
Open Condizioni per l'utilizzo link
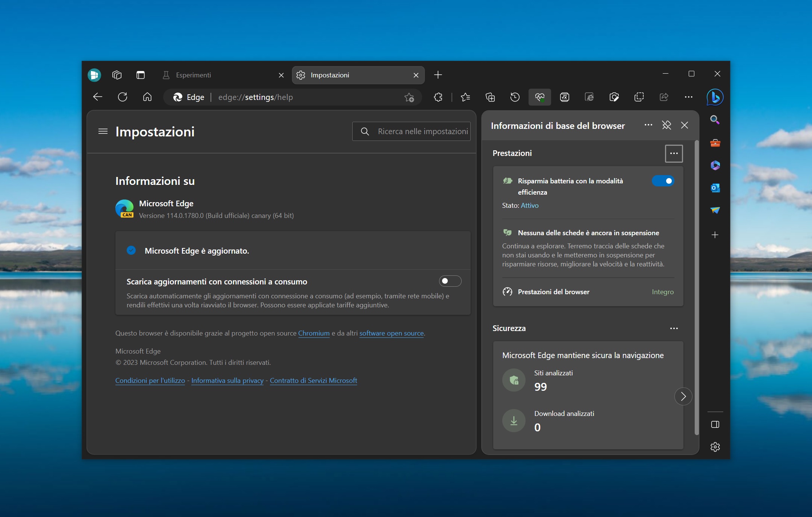coord(150,381)
